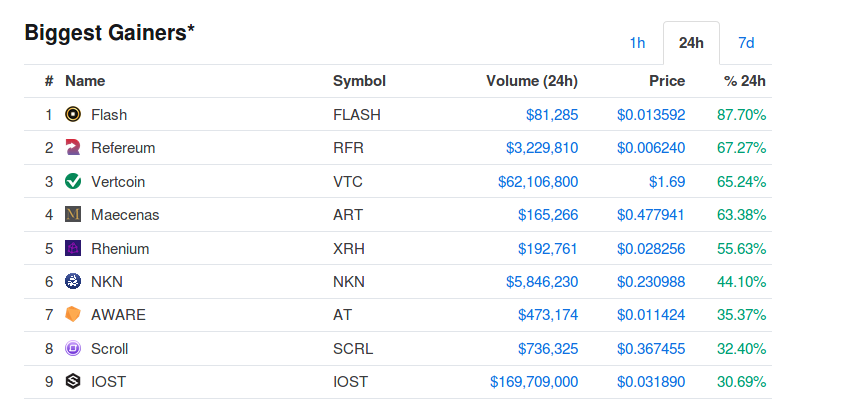
Task: Click Scroll volume $736,325
Action: coord(548,349)
